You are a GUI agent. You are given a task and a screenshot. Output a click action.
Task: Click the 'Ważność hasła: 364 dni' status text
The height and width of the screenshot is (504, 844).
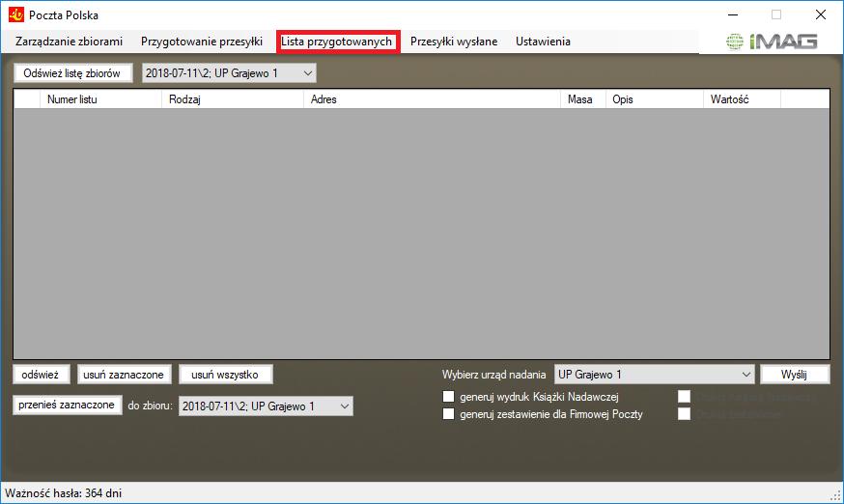click(64, 493)
